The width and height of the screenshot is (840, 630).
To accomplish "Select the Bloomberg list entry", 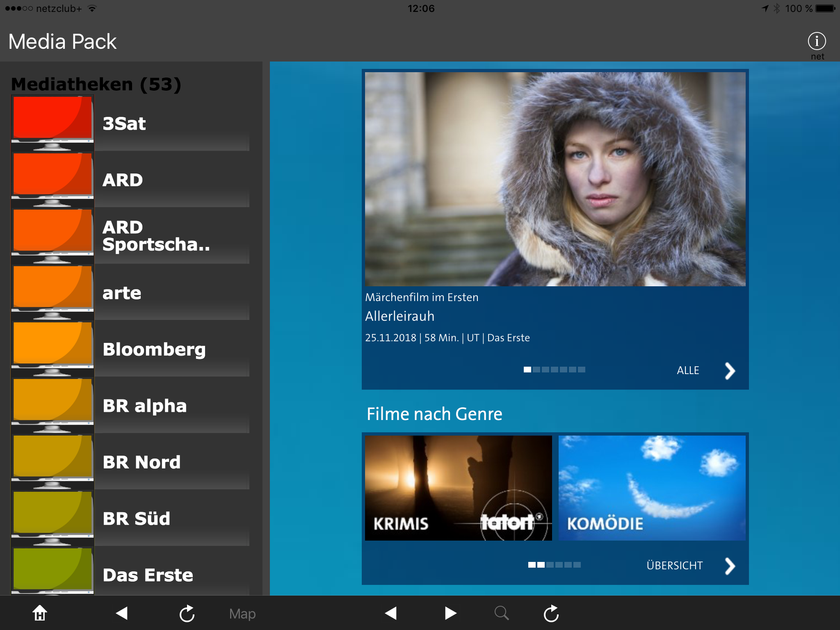I will pyautogui.click(x=130, y=349).
